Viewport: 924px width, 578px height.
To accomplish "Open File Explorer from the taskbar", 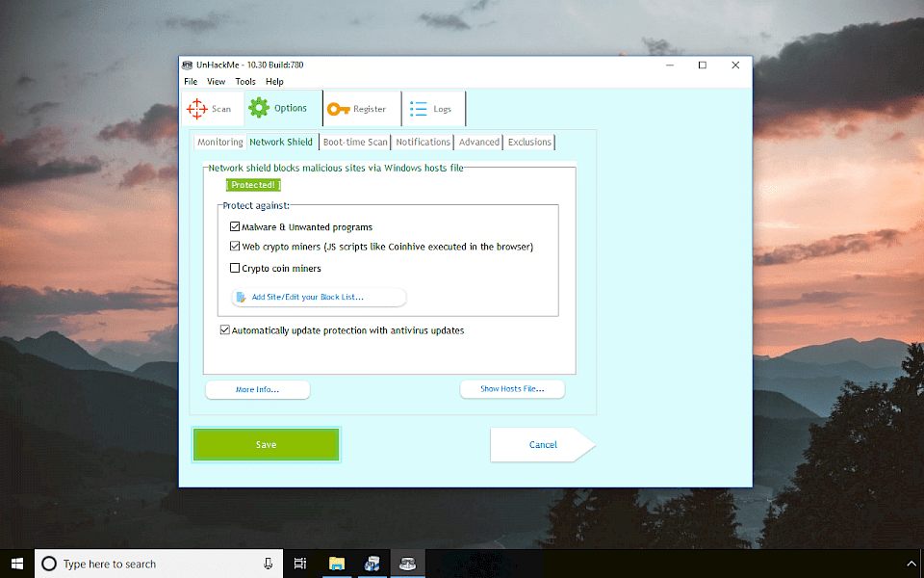I will tap(337, 564).
